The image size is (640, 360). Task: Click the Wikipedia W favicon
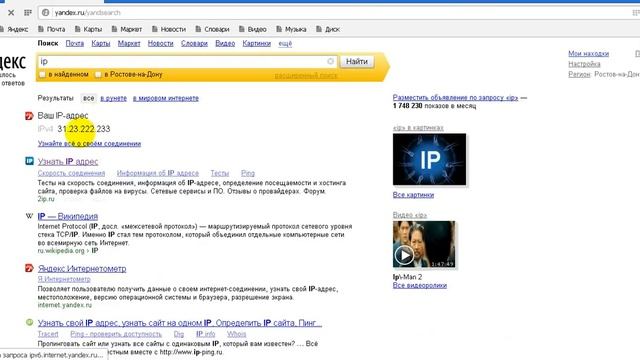pyautogui.click(x=29, y=216)
